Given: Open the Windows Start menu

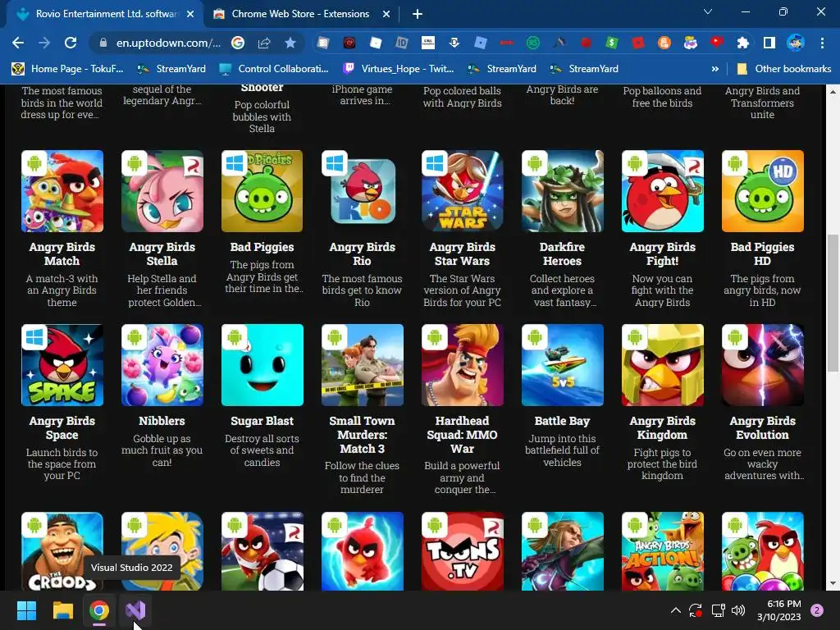Looking at the screenshot, I should pyautogui.click(x=26, y=610).
